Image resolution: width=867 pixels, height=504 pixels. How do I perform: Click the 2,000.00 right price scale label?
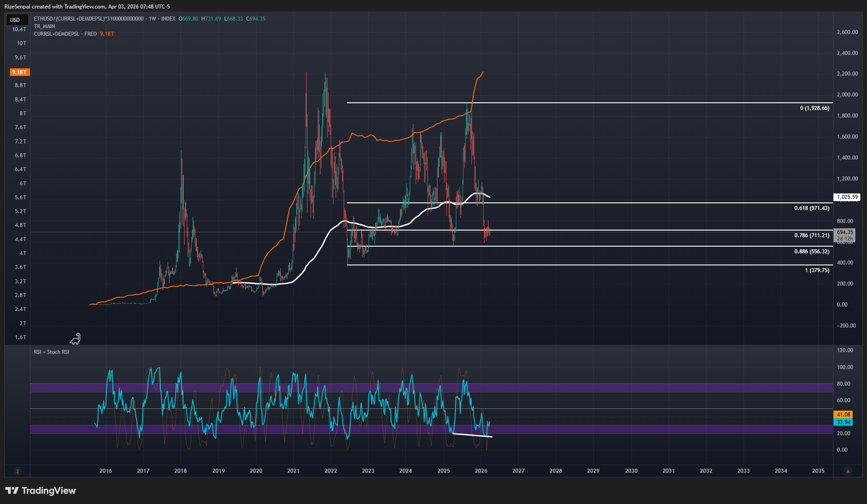point(847,95)
